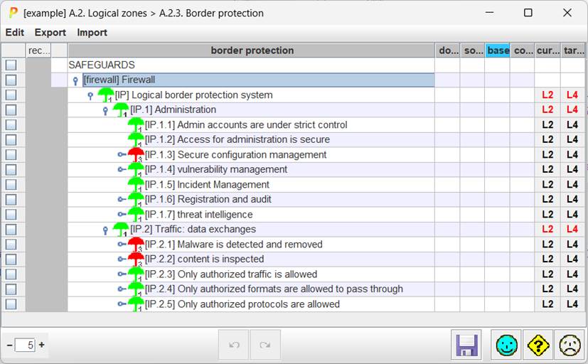Screen dimensions: 588x364
Task: Check the box for [IP.1.3] Secure configuration row
Action: (x=11, y=154)
